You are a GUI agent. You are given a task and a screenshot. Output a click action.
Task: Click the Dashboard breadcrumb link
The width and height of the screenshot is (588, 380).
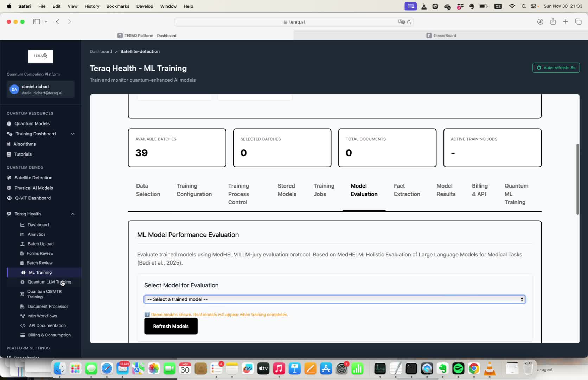101,51
